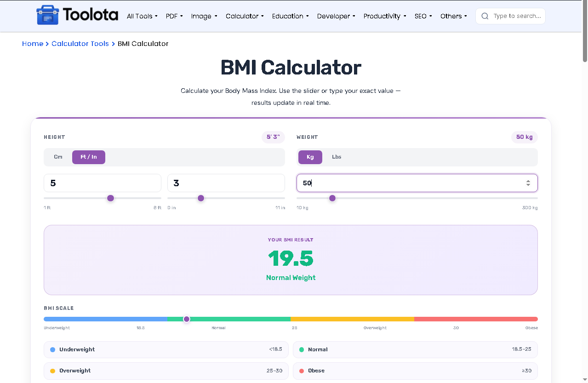Click the 8 ft slider max label

(x=157, y=208)
